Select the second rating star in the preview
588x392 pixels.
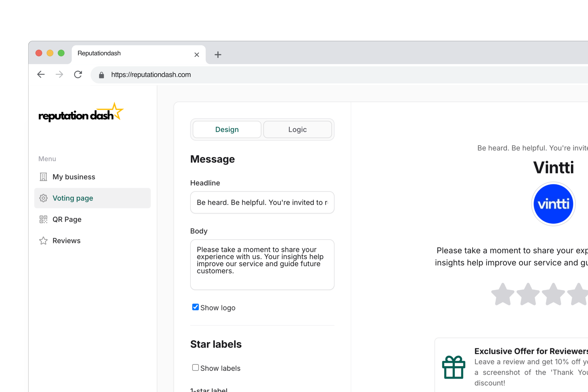coord(528,294)
